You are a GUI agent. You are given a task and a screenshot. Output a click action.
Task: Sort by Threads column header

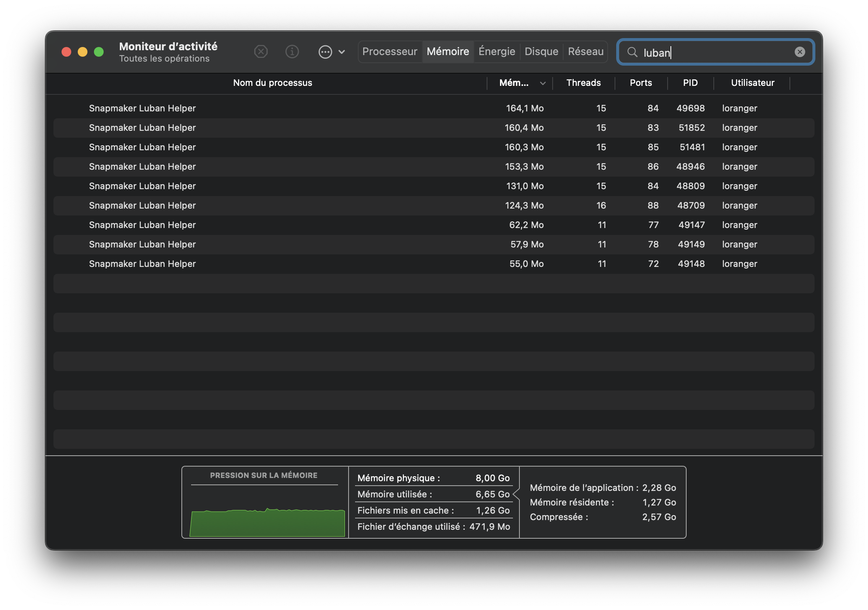[x=583, y=83]
